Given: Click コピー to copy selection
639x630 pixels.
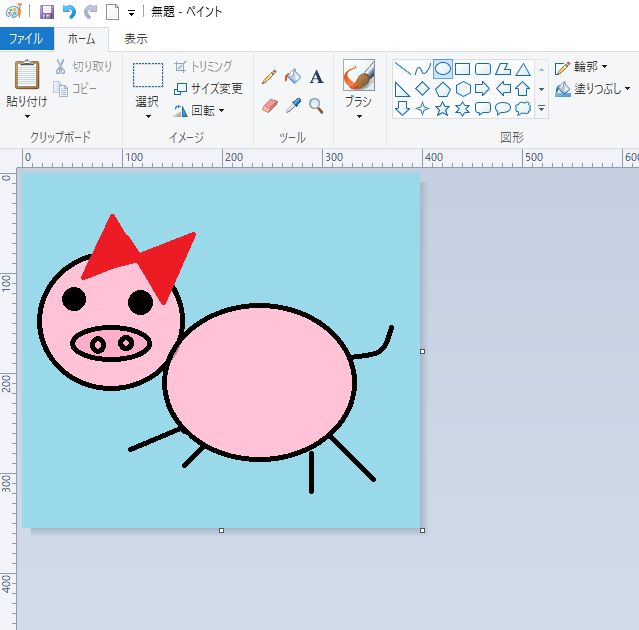Looking at the screenshot, I should pyautogui.click(x=76, y=88).
